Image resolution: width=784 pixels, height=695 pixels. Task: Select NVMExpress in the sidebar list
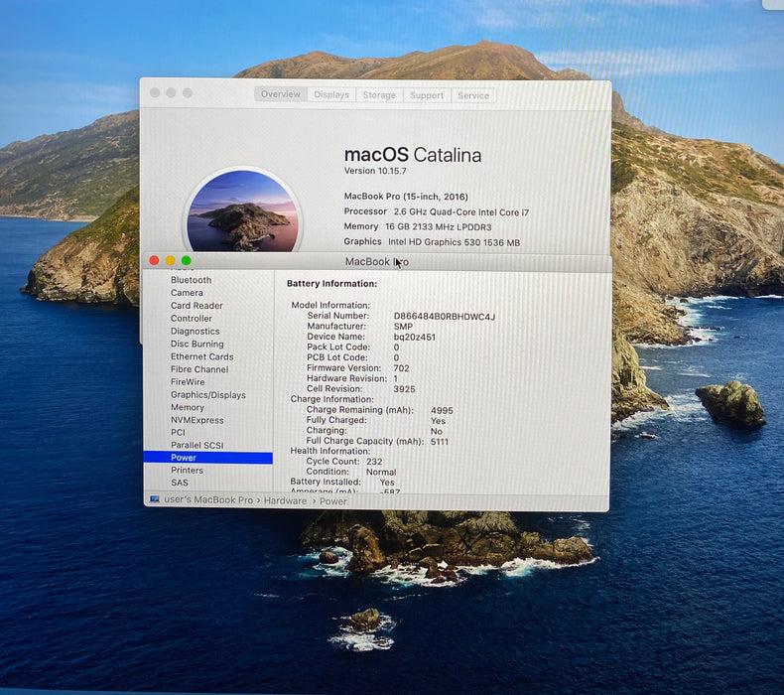point(197,420)
